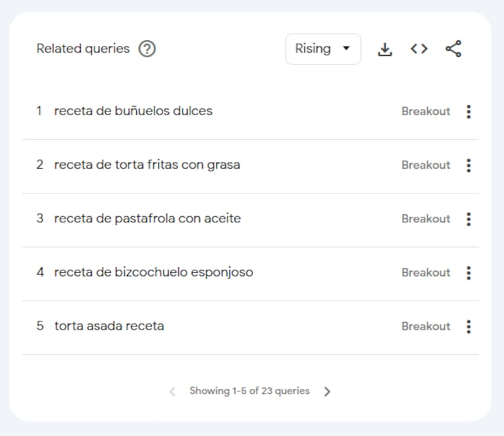Click Breakout label for "torta asada receta"

(x=426, y=326)
